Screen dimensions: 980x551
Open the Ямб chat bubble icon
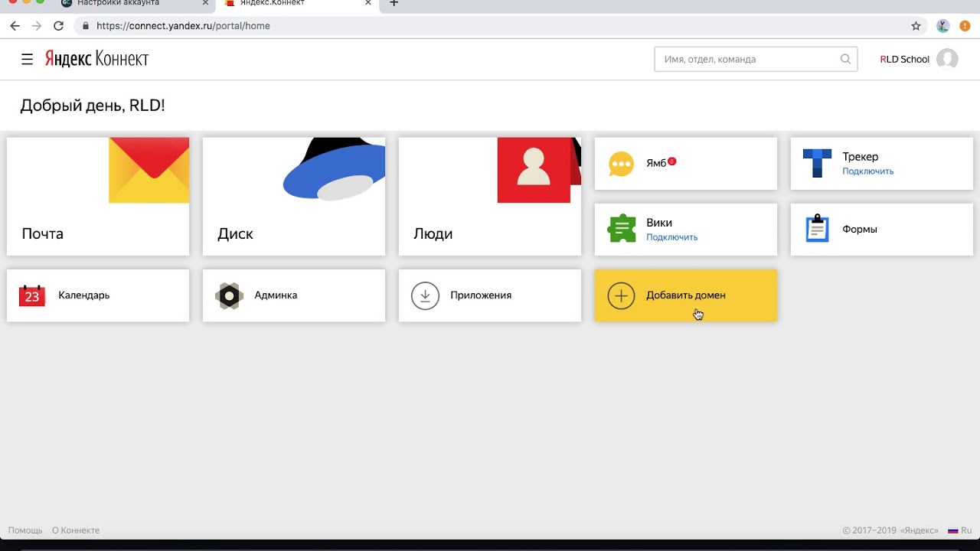coord(621,164)
